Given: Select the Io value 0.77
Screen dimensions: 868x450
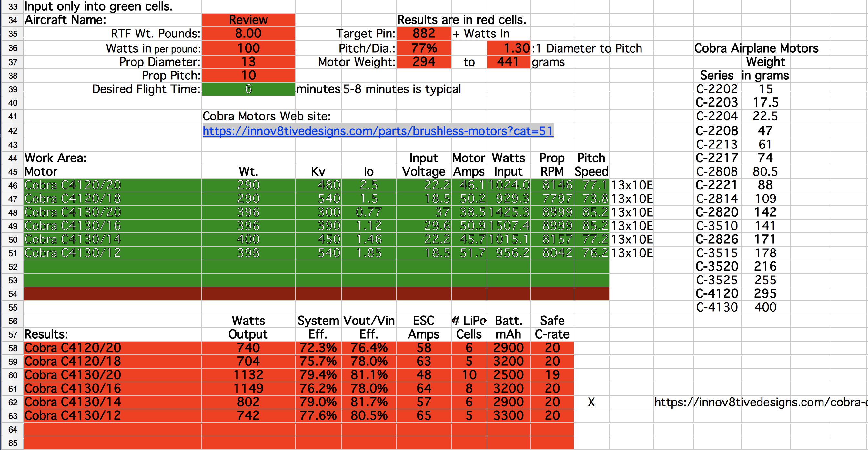Looking at the screenshot, I should 369,212.
